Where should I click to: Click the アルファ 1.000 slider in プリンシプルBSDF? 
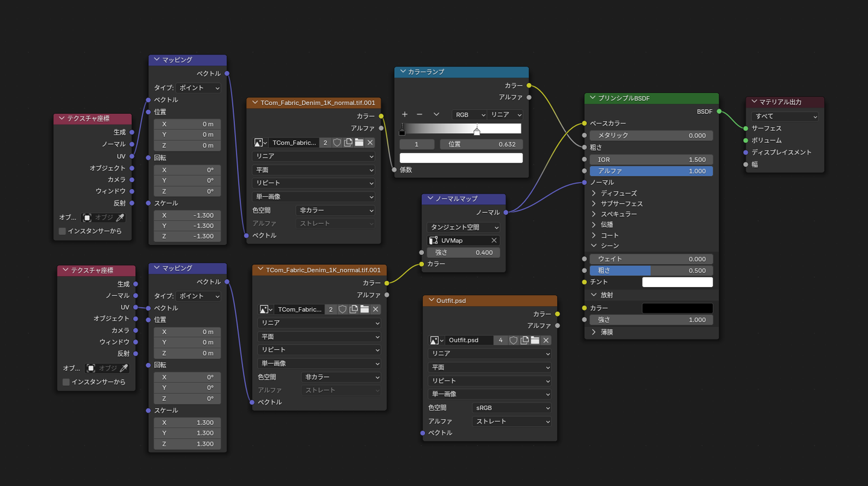pos(652,171)
